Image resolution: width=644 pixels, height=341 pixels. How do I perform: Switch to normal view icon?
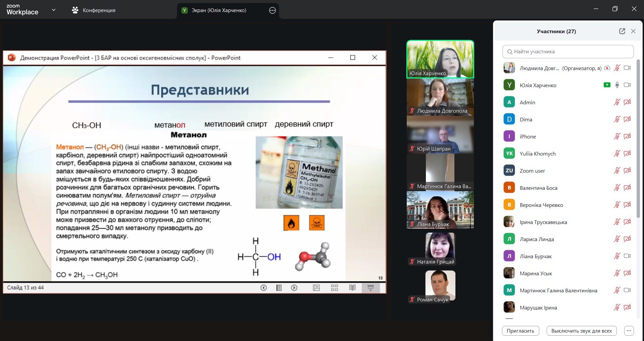pyautogui.click(x=316, y=288)
